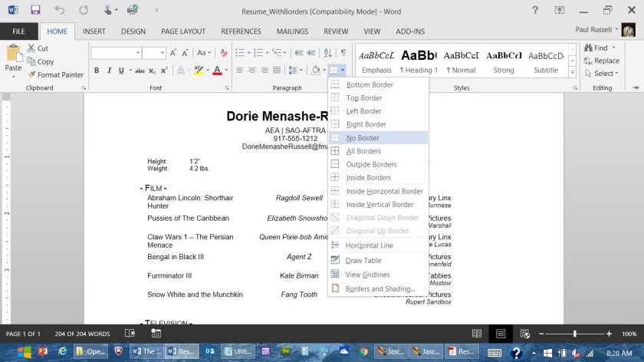The height and width of the screenshot is (362, 644).
Task: Toggle Italic formatting button
Action: coord(107,71)
